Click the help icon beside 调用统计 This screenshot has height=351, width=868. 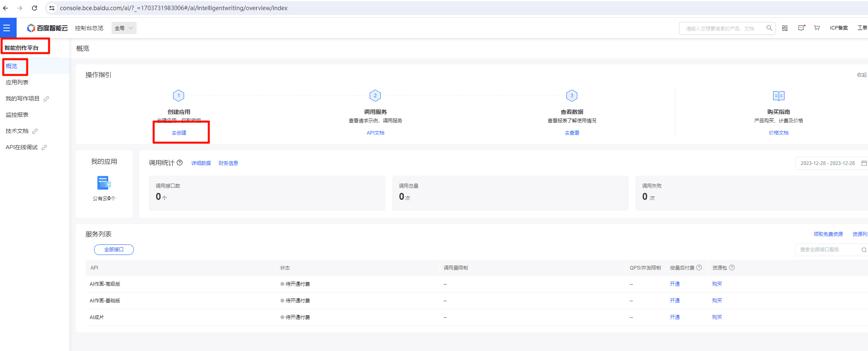180,163
